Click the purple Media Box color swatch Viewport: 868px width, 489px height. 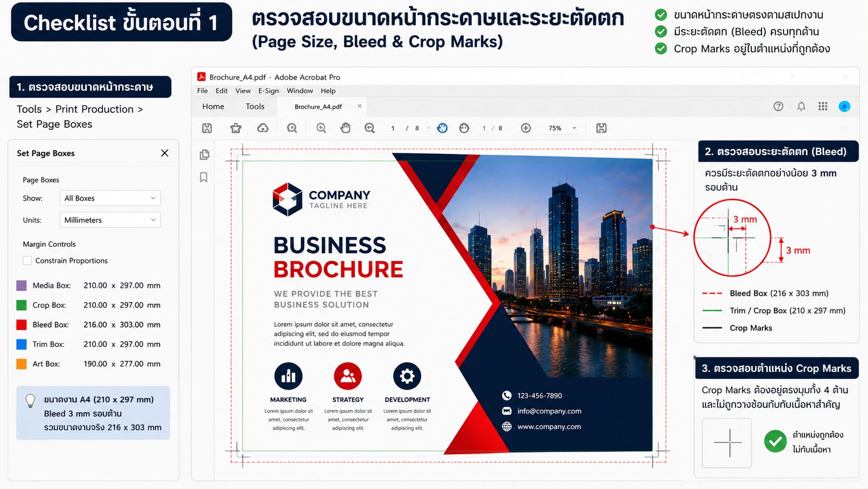(21, 285)
